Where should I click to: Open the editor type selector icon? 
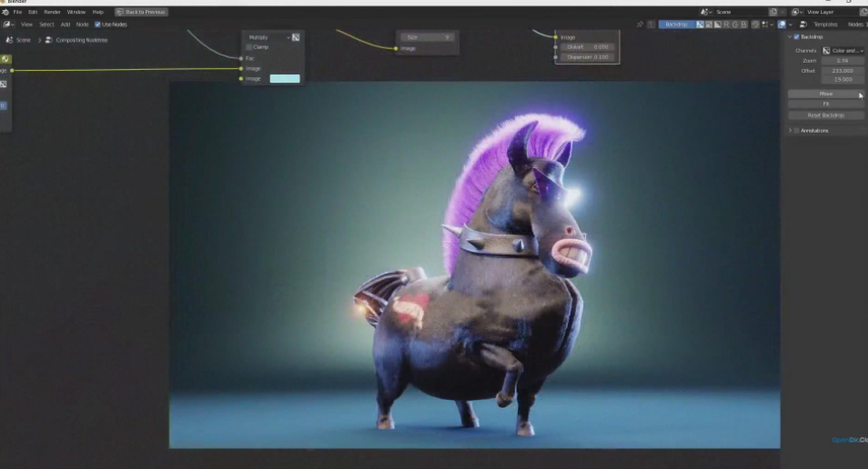tap(8, 25)
